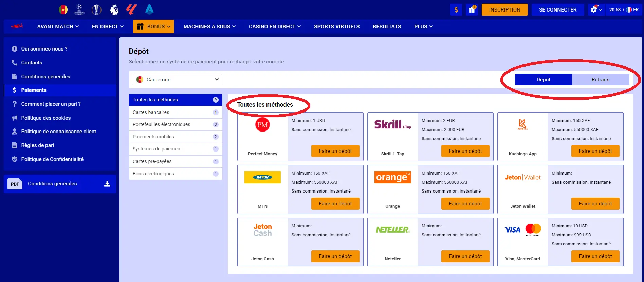Open the BONUS dropdown menu
Viewport: 644px width, 282px height.
click(153, 26)
